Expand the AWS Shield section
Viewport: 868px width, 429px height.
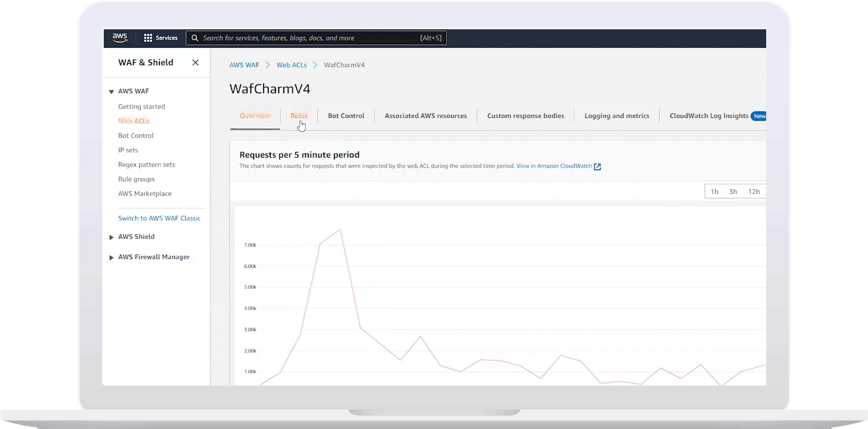pos(111,237)
